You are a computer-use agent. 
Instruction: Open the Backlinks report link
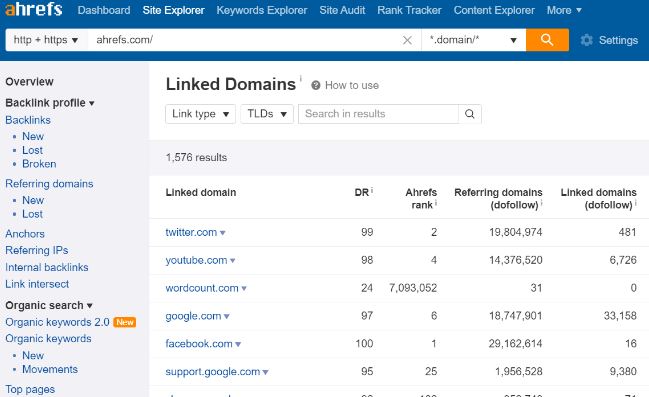click(28, 120)
